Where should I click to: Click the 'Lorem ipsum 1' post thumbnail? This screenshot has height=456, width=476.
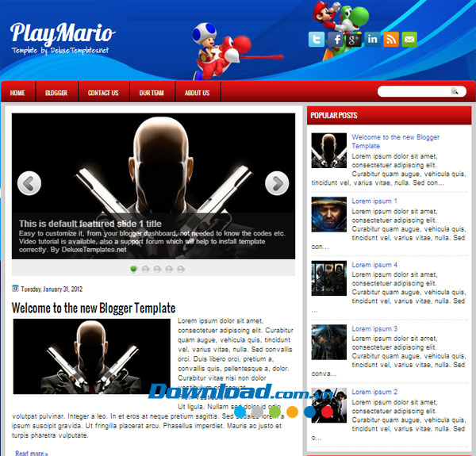tap(328, 214)
